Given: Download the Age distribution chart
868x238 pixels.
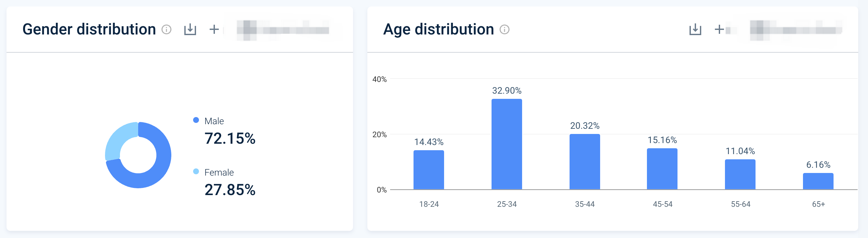Looking at the screenshot, I should pos(695,30).
